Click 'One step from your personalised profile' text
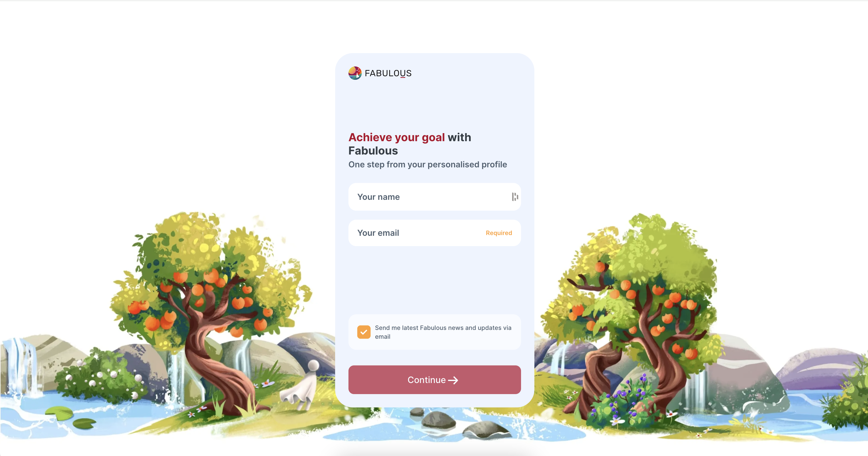Viewport: 868px width, 456px height. tap(428, 165)
